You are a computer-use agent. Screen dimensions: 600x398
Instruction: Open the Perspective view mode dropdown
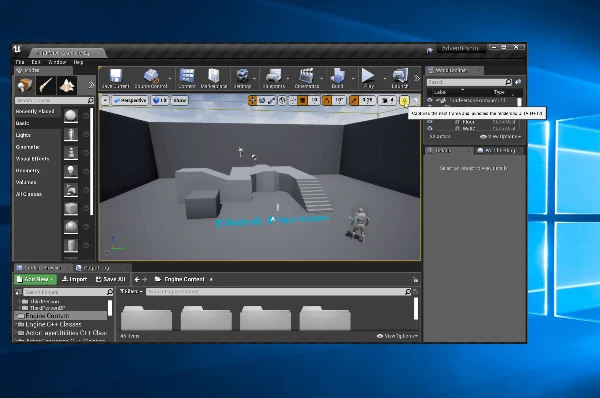click(130, 101)
